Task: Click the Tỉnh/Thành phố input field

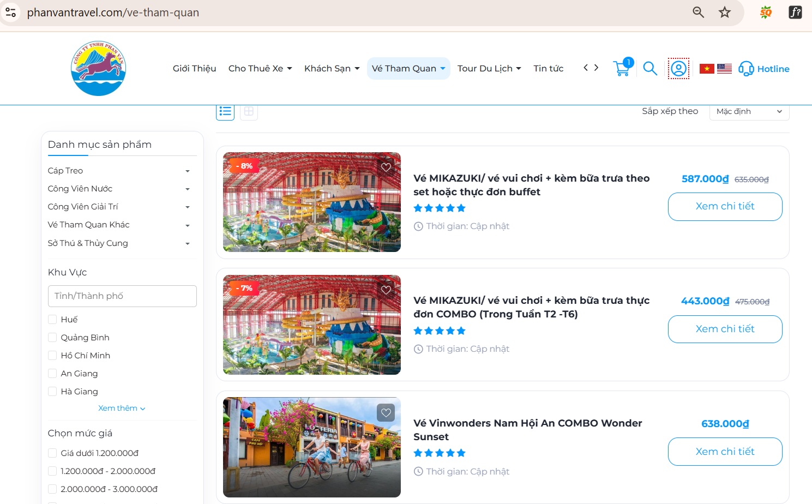Action: [x=122, y=296]
